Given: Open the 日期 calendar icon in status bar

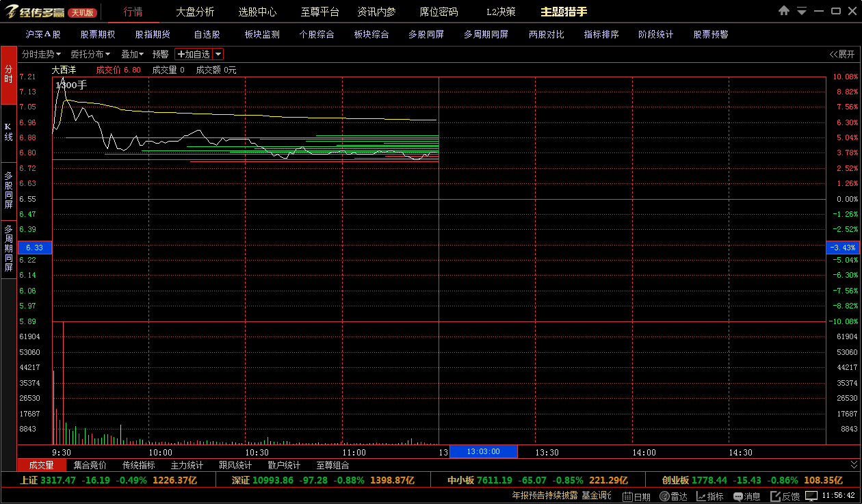Looking at the screenshot, I should pyautogui.click(x=627, y=496).
